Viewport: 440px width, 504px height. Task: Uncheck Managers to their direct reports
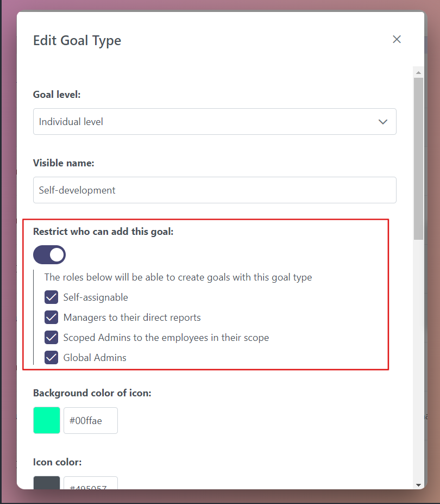coord(52,318)
